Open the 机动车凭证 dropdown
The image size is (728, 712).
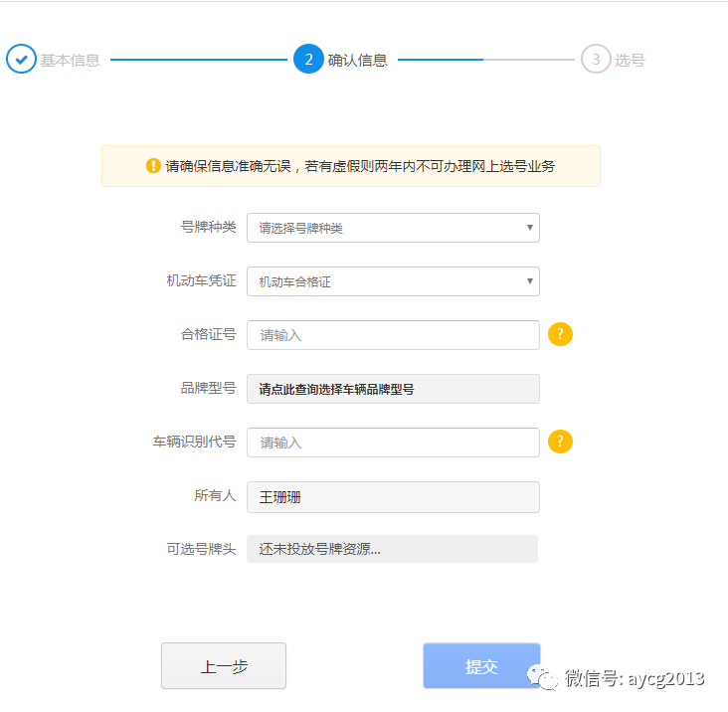pos(393,281)
